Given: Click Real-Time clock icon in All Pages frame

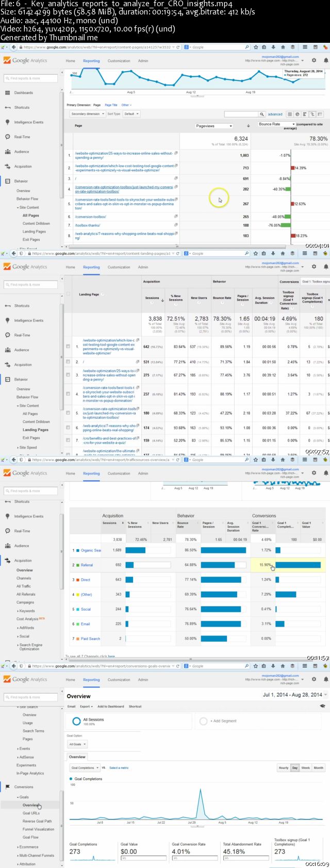Looking at the screenshot, I should [7, 137].
